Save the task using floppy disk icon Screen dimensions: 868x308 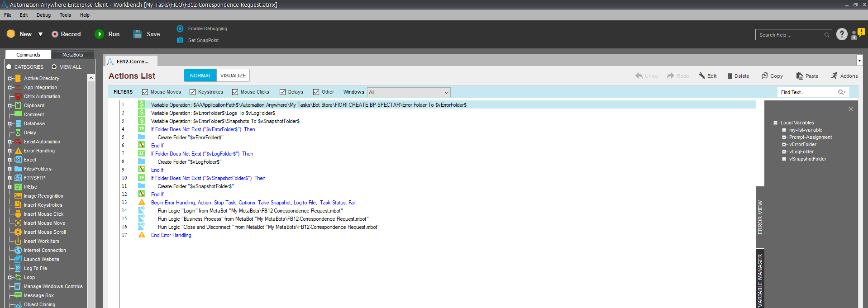(138, 34)
